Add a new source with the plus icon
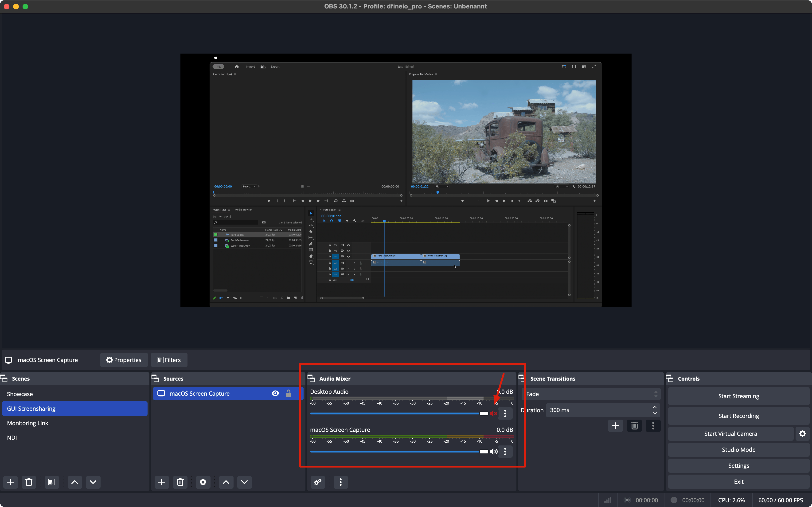812x507 pixels. 162,482
